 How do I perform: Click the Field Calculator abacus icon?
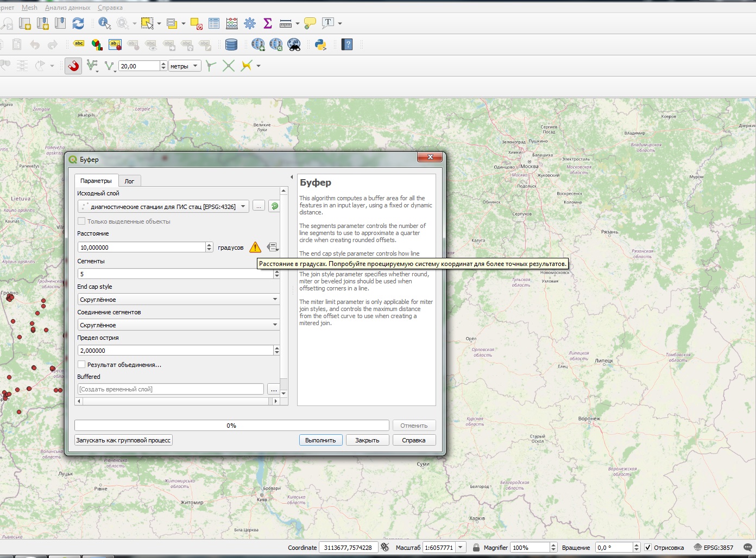click(x=232, y=23)
